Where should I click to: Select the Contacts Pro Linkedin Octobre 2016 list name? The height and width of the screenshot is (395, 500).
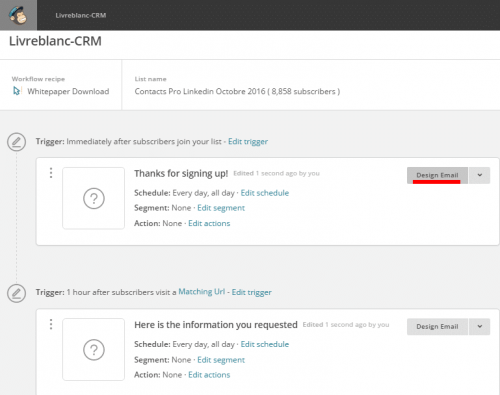(x=237, y=91)
